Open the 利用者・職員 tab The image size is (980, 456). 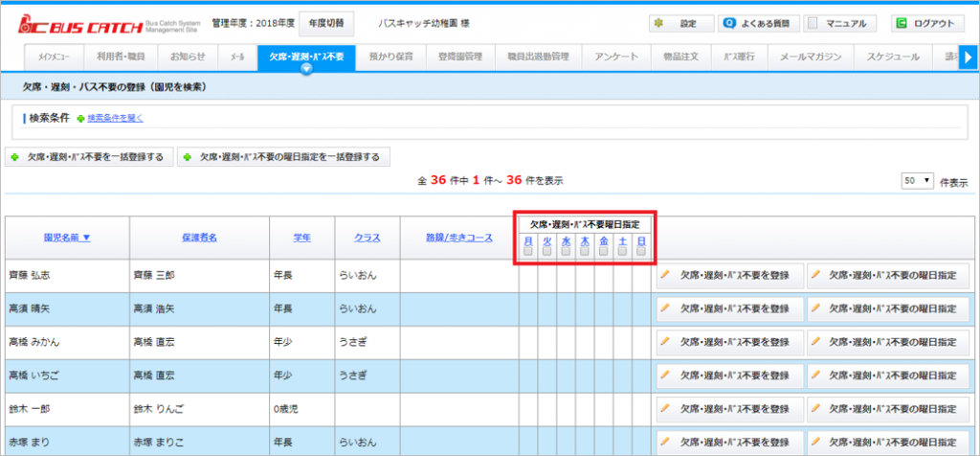(x=121, y=57)
